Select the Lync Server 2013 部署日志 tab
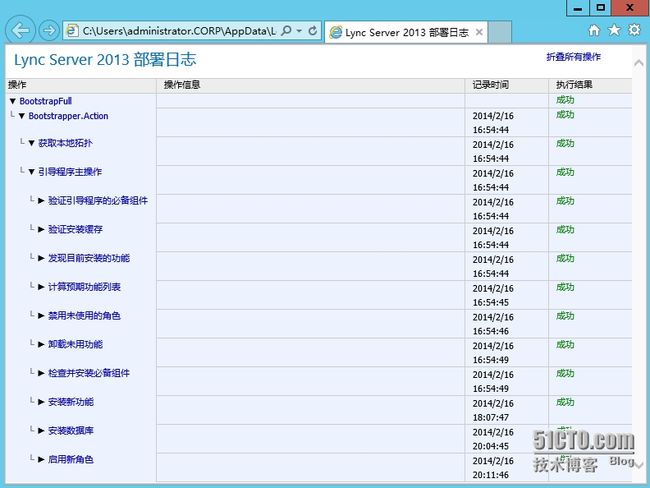Image resolution: width=650 pixels, height=488 pixels. click(406, 32)
